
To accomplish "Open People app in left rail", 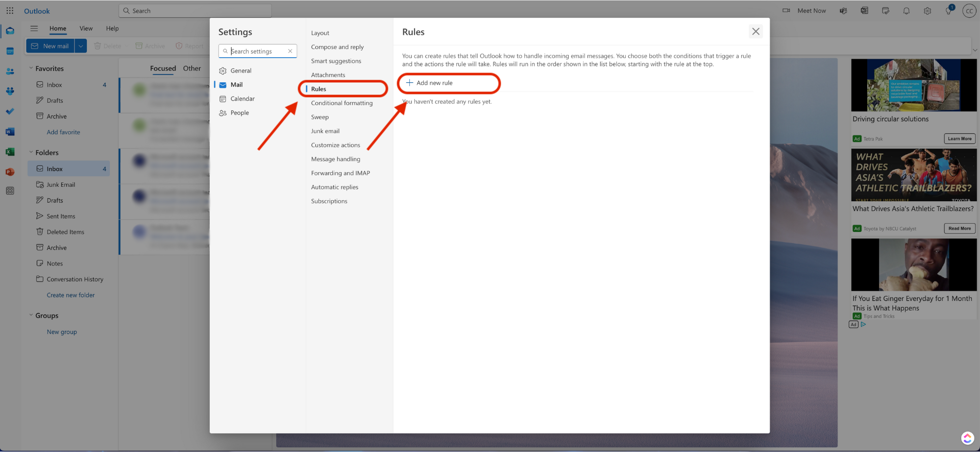I will coord(10,72).
